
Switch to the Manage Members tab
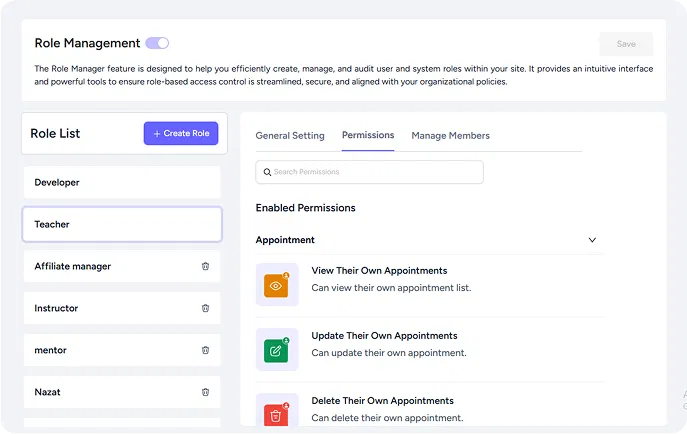450,136
